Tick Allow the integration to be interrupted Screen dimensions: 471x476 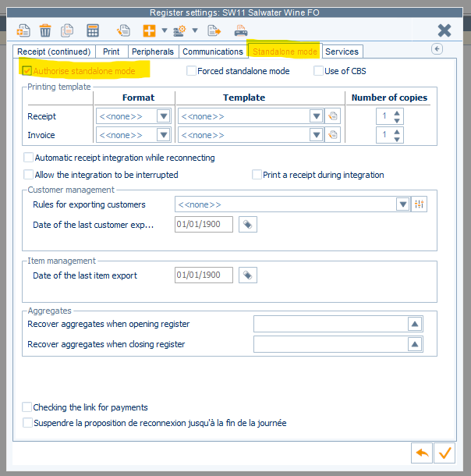point(29,175)
